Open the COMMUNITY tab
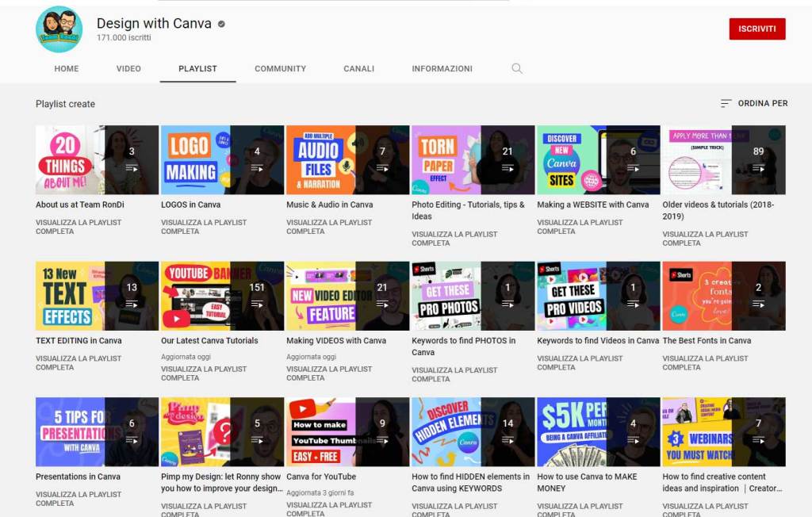Viewport: 812px width, 517px height. [x=280, y=69]
